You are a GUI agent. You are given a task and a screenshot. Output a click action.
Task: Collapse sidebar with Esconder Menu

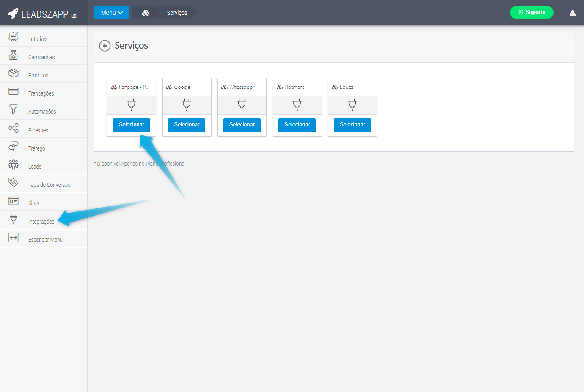[x=45, y=240]
